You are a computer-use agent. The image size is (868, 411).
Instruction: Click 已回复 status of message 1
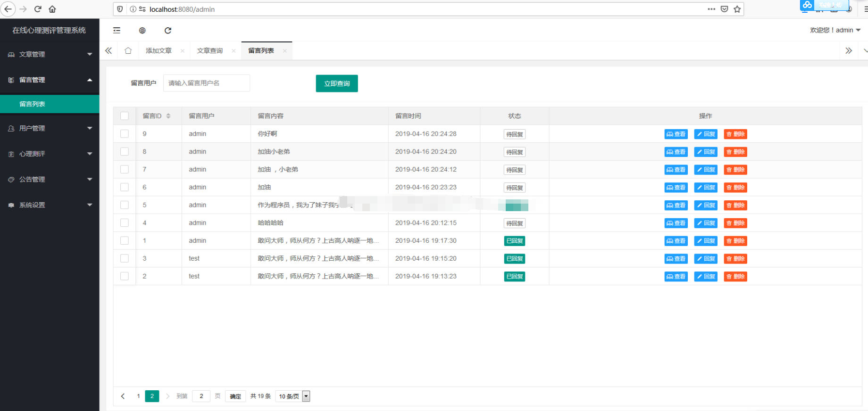pos(515,241)
